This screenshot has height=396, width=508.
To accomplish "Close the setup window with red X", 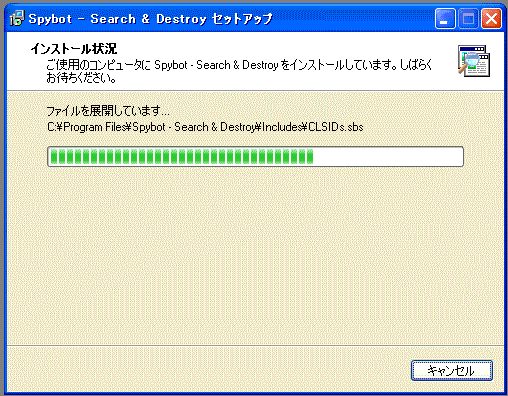I will click(491, 19).
